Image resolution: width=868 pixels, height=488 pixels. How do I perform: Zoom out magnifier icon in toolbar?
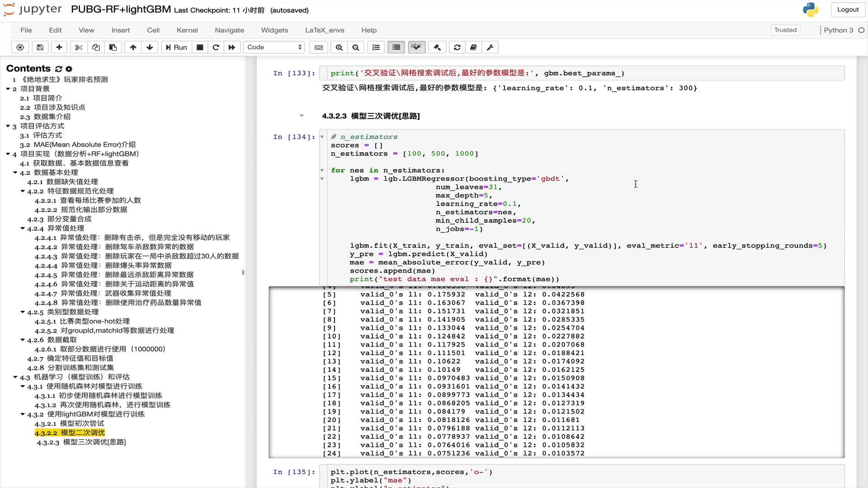coord(356,47)
